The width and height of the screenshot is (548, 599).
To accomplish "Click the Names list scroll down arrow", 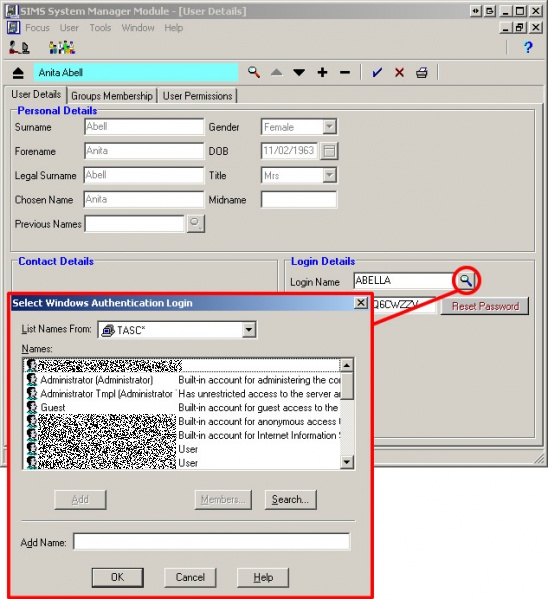I will point(347,462).
